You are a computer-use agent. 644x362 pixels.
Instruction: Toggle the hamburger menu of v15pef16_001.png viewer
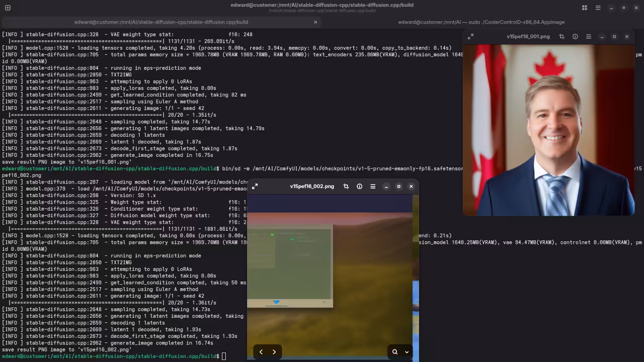click(x=588, y=37)
